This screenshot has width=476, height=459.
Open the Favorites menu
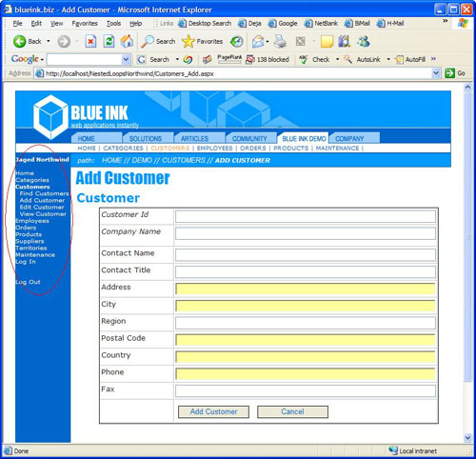pos(85,24)
